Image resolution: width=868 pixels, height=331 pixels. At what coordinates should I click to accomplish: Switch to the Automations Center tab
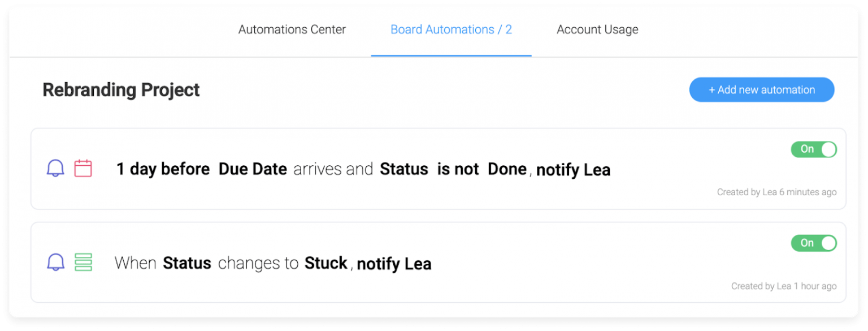click(x=292, y=29)
